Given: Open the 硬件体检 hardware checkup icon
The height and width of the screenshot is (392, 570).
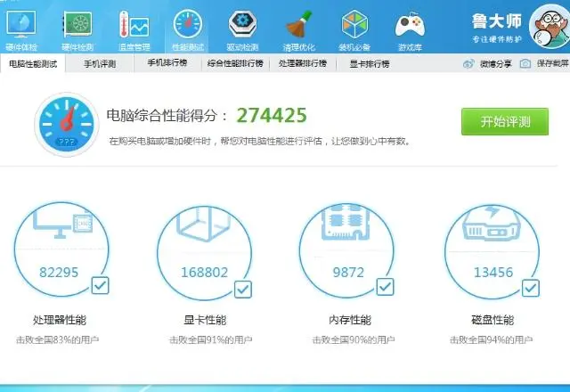Looking at the screenshot, I should tap(21, 24).
